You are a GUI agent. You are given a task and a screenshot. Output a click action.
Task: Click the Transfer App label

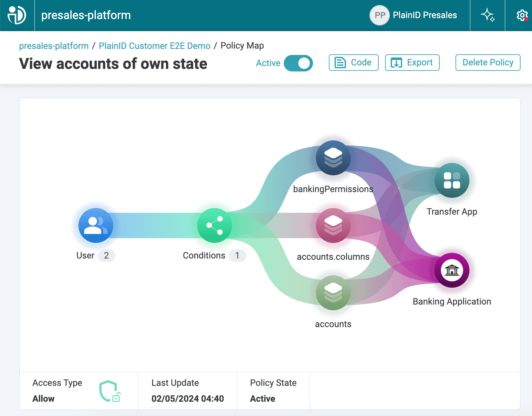coord(452,211)
